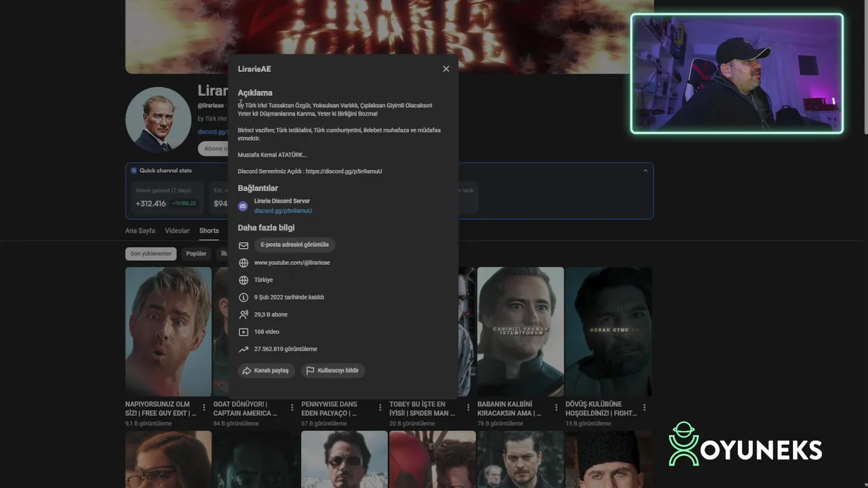This screenshot has width=868, height=488.
Task: Open the options menu for NAPIYORSUNUZ OLM SİZ short
Action: point(204,408)
